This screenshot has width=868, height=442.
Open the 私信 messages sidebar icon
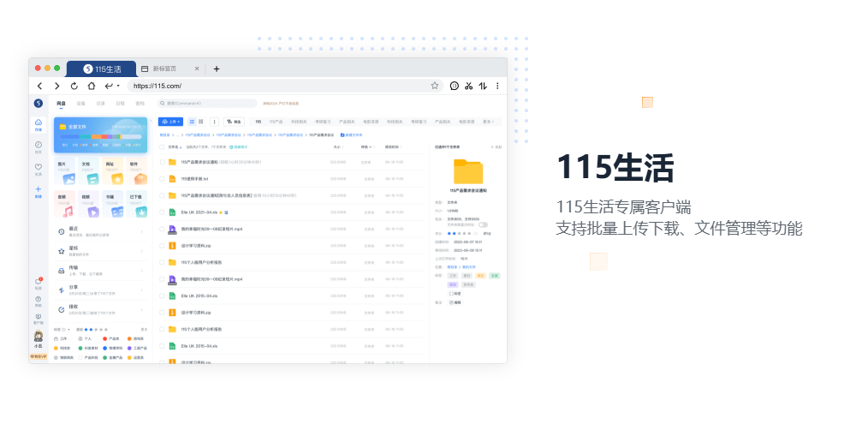(x=39, y=284)
